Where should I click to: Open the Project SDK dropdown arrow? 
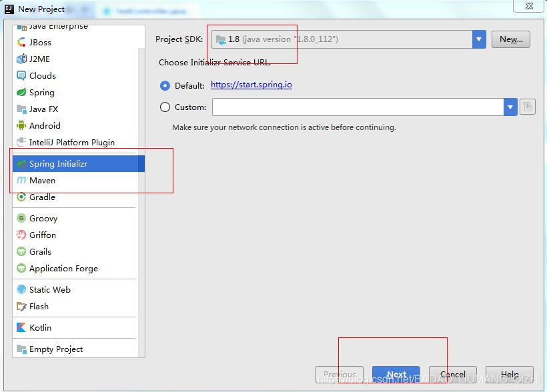pyautogui.click(x=479, y=39)
